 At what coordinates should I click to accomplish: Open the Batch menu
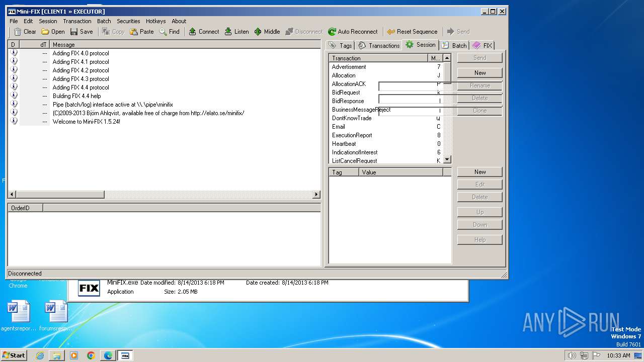click(x=104, y=21)
